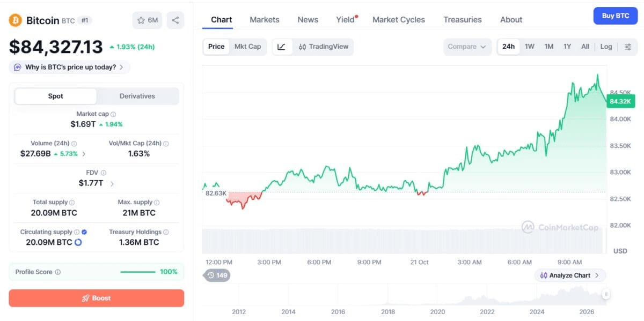
Task: Click the orange Bitcoin logo icon
Action: click(15, 20)
